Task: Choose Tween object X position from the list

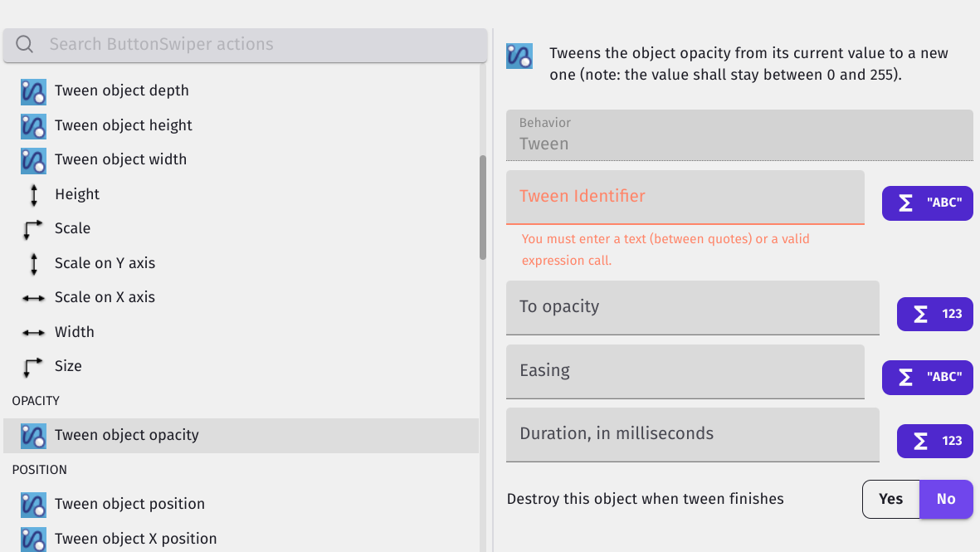Action: coord(134,538)
